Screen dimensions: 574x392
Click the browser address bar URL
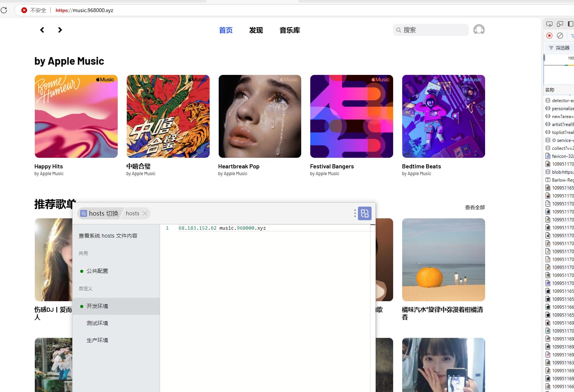point(84,10)
